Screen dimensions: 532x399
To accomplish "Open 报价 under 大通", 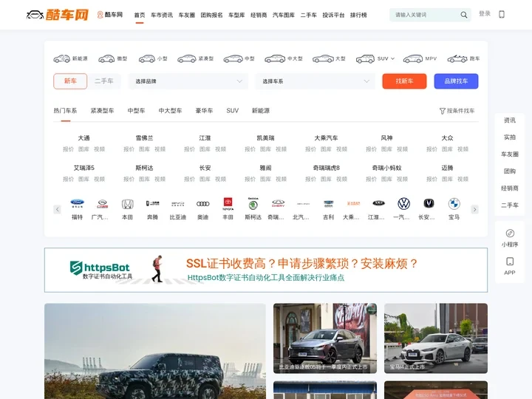I will pyautogui.click(x=68, y=149).
